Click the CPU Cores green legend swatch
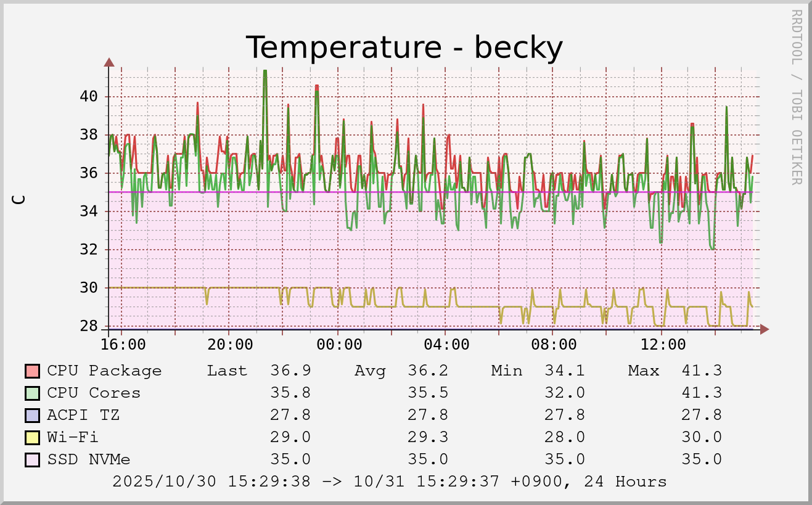Screen dimensions: 812x505 [x=33, y=393]
